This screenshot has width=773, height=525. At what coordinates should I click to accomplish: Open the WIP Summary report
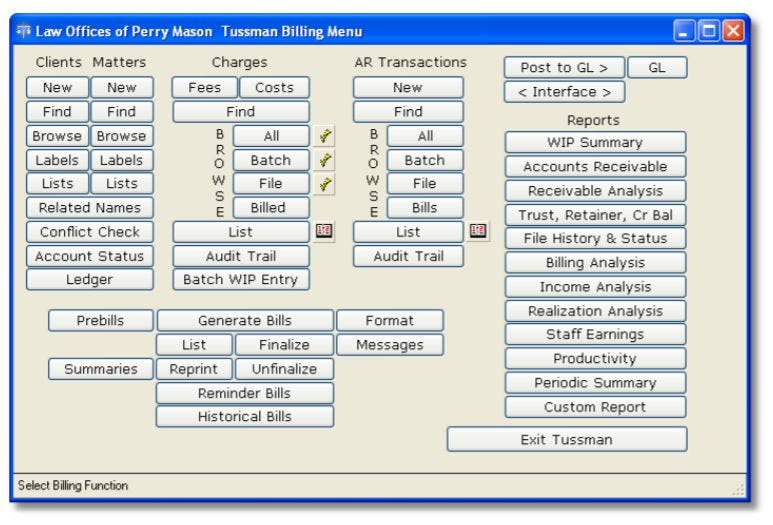(x=596, y=142)
